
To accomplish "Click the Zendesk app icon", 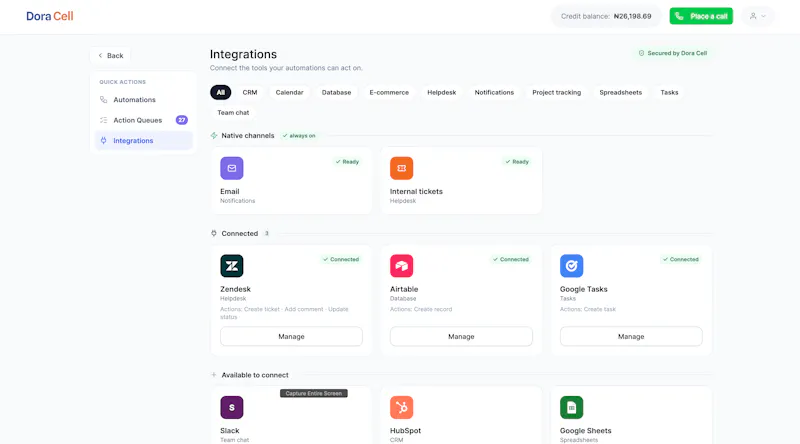I will click(232, 266).
